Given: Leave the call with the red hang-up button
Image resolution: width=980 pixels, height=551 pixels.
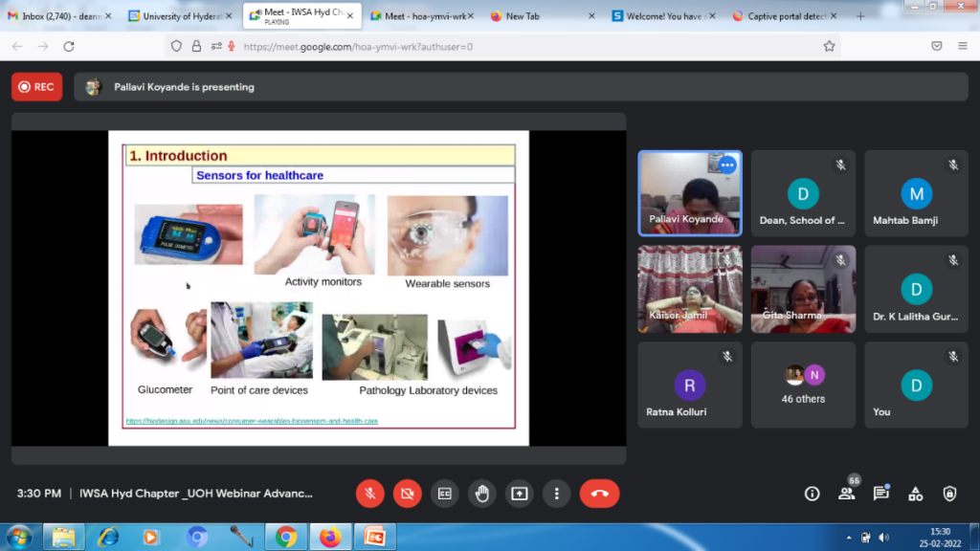Looking at the screenshot, I should pos(599,494).
